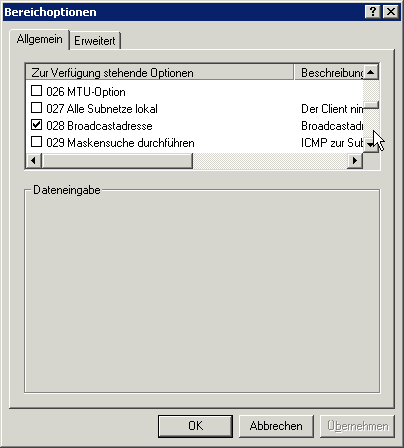Image resolution: width=404 pixels, height=448 pixels.
Task: Tick the 029 Maskensuche durchführen checkbox
Action: [36, 142]
